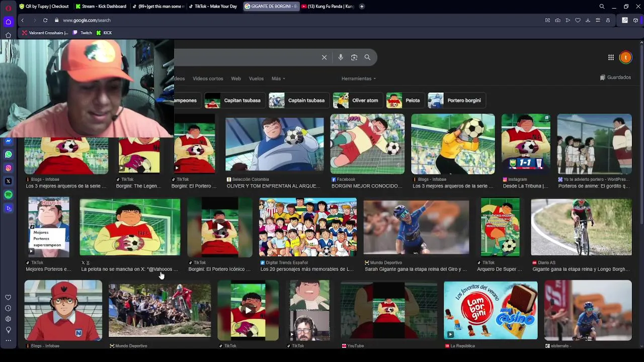Expand the Herramientas dropdown
Viewport: 644px width, 362px height.
[x=359, y=78]
